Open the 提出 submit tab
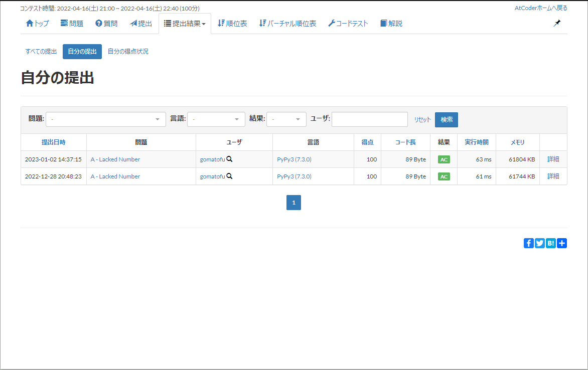 (x=141, y=23)
